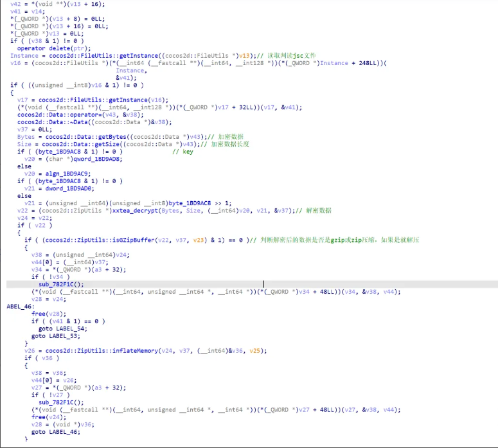This screenshot has height=448, width=498.
Task: Click 'v21 = (unsigned __int64)' shift expression line
Action: point(128,203)
